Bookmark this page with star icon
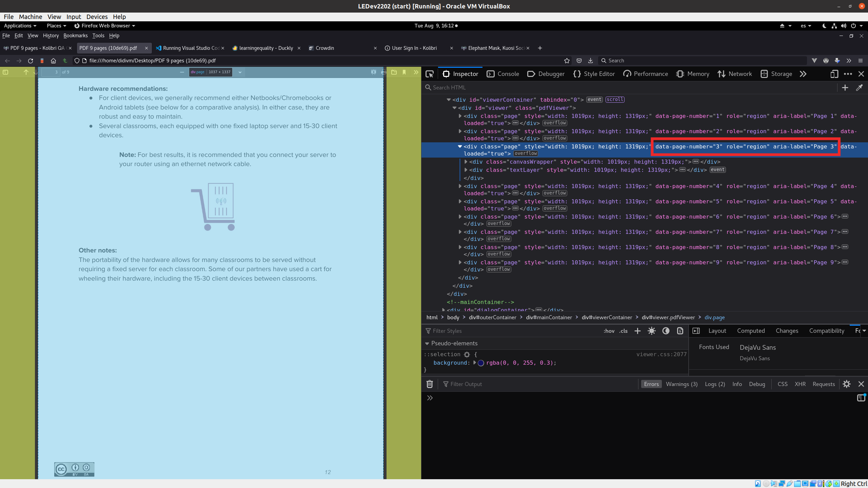The height and width of the screenshot is (488, 868). [567, 61]
